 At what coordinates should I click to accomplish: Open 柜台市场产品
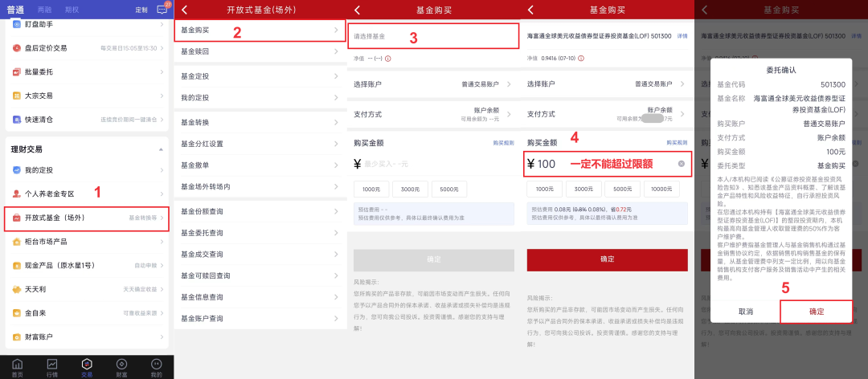pos(87,242)
